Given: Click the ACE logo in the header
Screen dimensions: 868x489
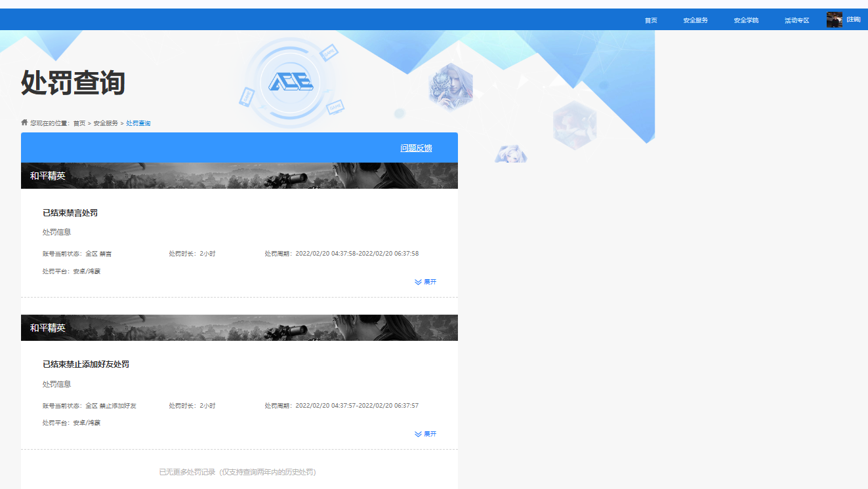Looking at the screenshot, I should click(x=290, y=82).
